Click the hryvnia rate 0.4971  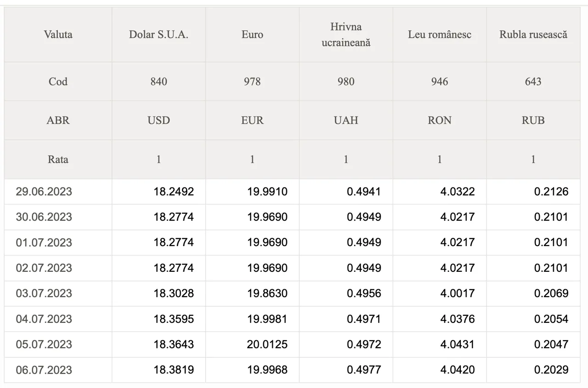pos(364,319)
